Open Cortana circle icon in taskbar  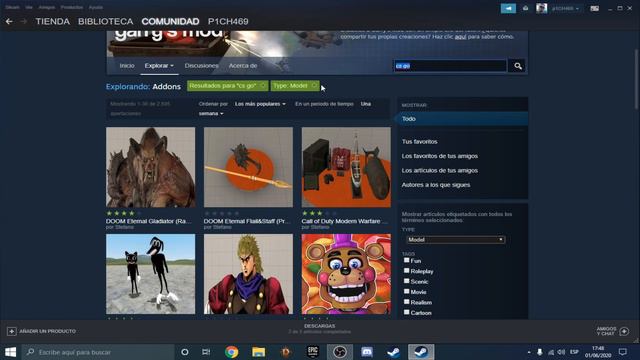coord(184,352)
